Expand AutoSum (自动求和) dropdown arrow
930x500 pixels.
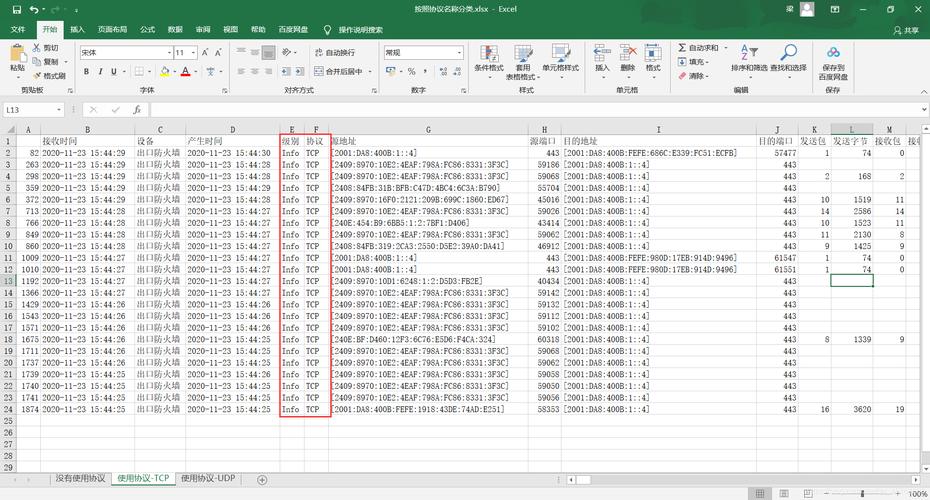(x=725, y=47)
